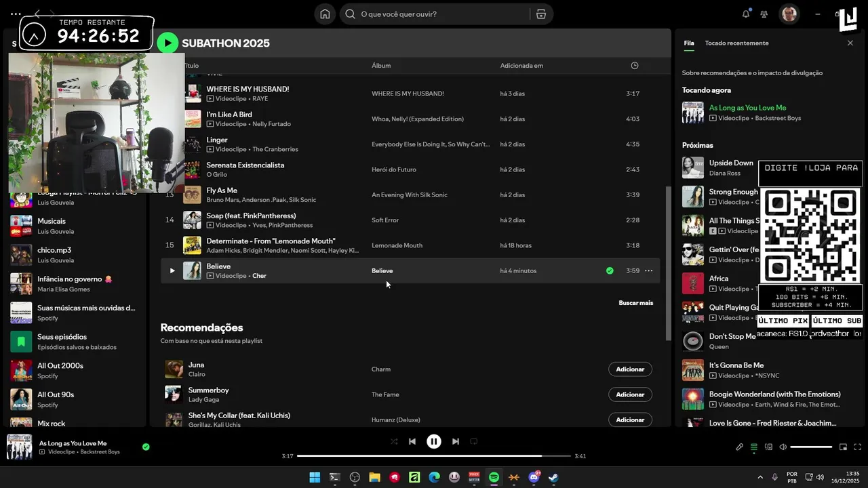This screenshot has height=488, width=868.
Task: Select the Soap (feat. PinkPantheress) track
Action: pos(410,220)
